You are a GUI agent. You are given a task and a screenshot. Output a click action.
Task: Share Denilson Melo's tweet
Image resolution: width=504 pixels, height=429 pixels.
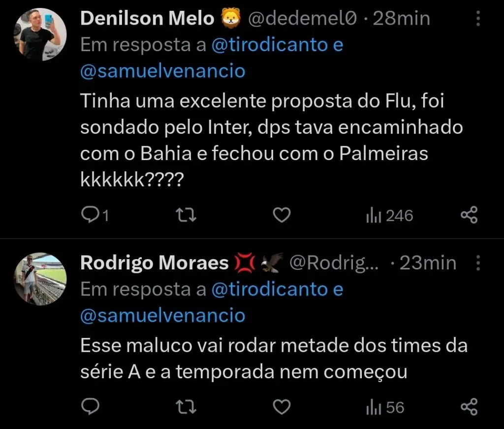point(469,215)
